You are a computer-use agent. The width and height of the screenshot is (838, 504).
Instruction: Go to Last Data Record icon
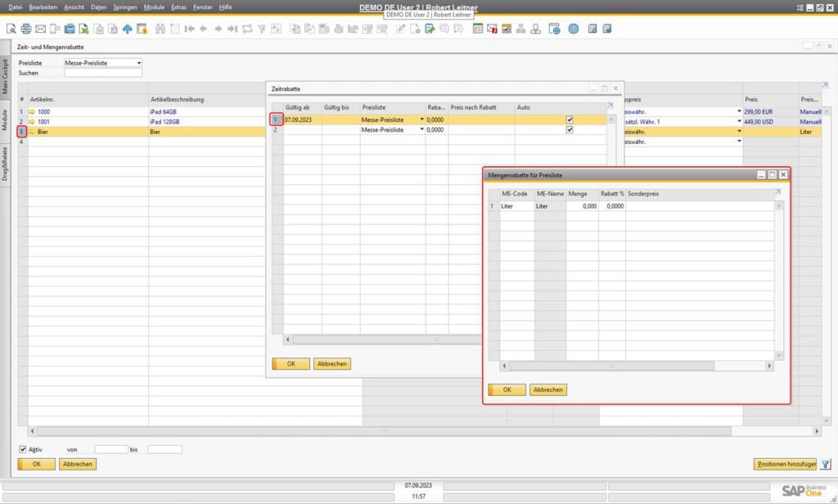coord(232,29)
